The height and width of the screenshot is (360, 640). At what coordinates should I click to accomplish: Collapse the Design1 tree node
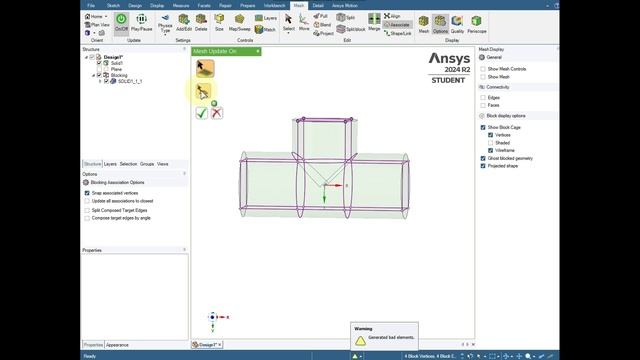coord(86,58)
